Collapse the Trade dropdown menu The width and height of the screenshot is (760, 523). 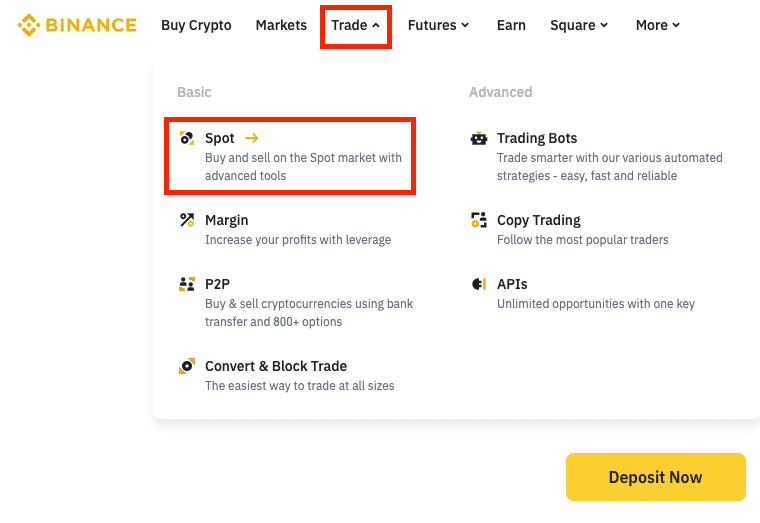355,25
